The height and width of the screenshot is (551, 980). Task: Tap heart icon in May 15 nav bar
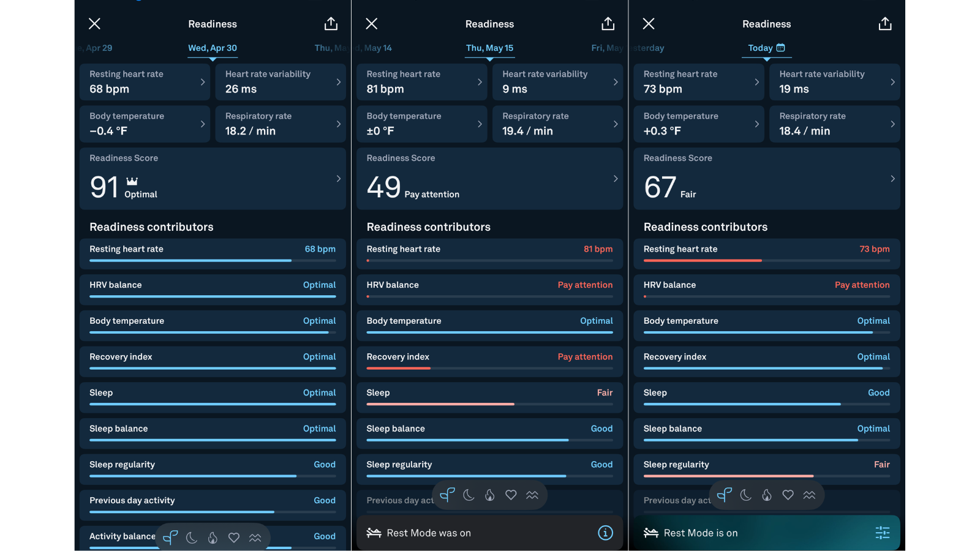(x=511, y=495)
